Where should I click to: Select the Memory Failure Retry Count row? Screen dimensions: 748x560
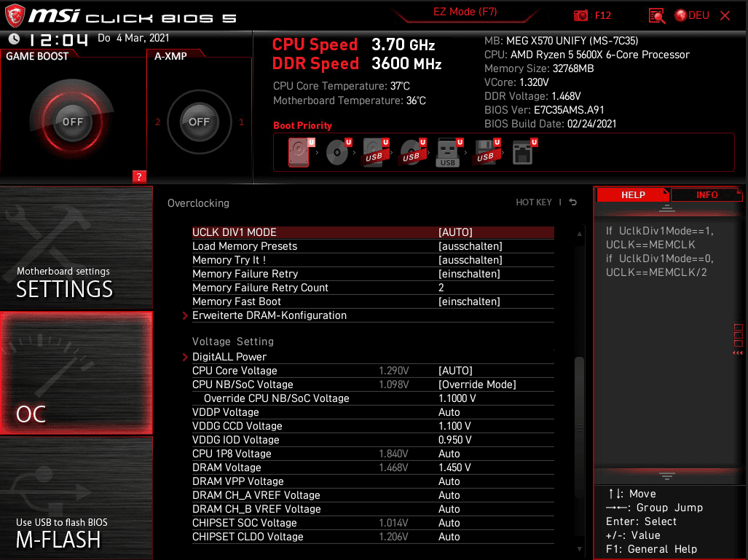[x=373, y=288]
